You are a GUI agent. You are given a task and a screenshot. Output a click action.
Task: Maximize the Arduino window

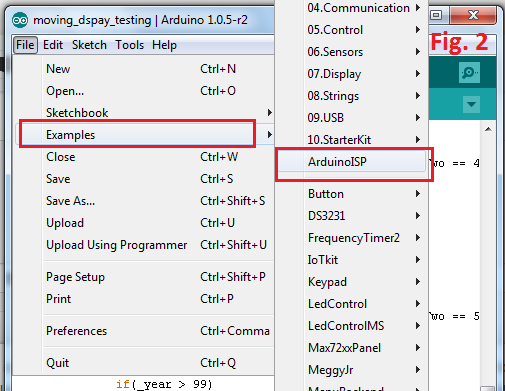[x=436, y=15]
